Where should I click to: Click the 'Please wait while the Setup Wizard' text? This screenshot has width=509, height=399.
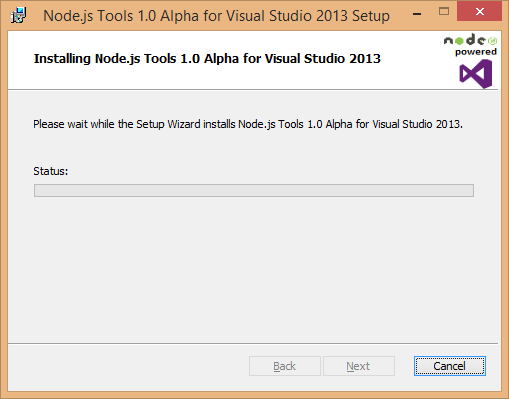tap(248, 124)
